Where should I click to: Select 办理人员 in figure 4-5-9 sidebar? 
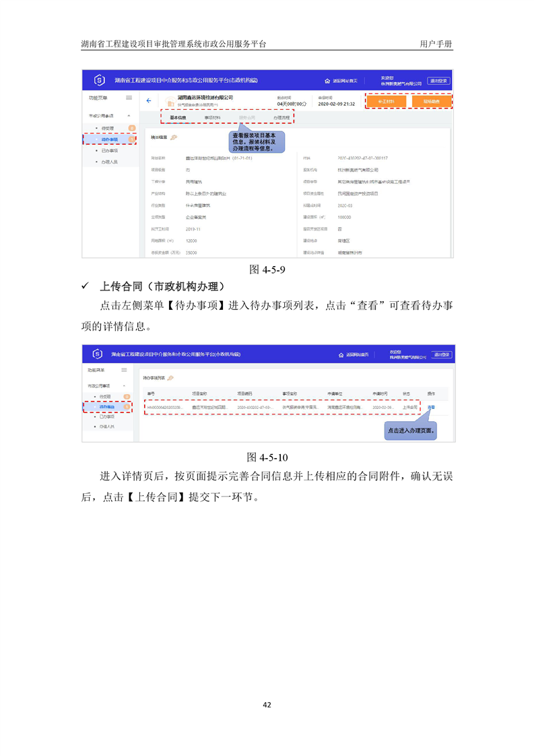point(109,162)
